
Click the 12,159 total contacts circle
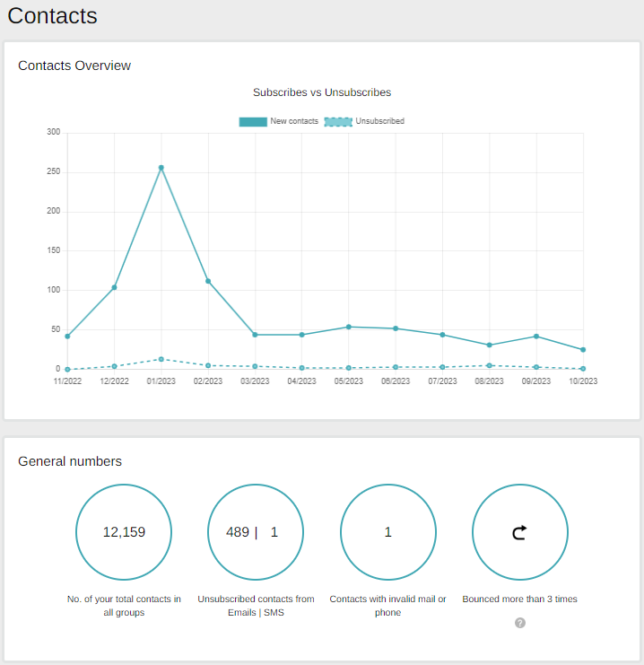point(124,532)
